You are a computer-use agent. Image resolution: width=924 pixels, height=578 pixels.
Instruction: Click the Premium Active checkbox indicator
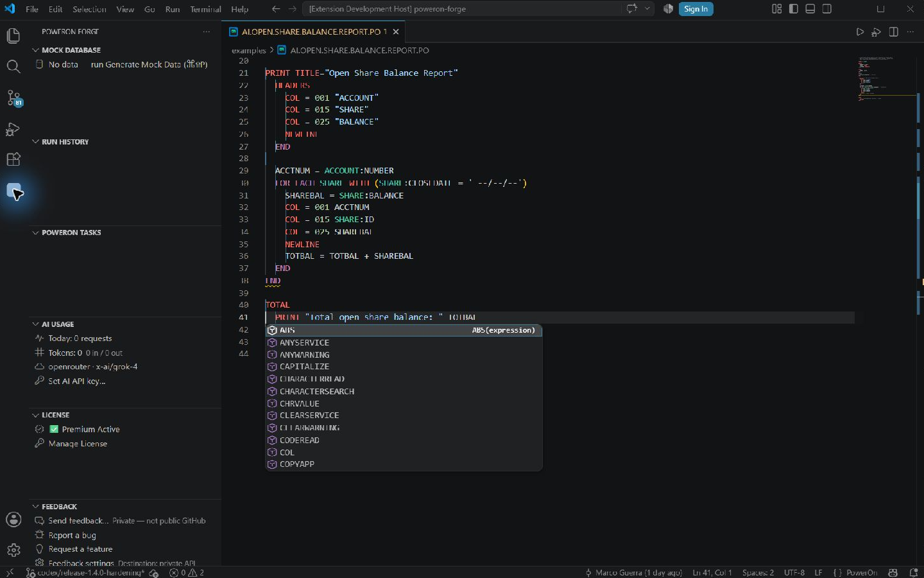[x=54, y=429]
